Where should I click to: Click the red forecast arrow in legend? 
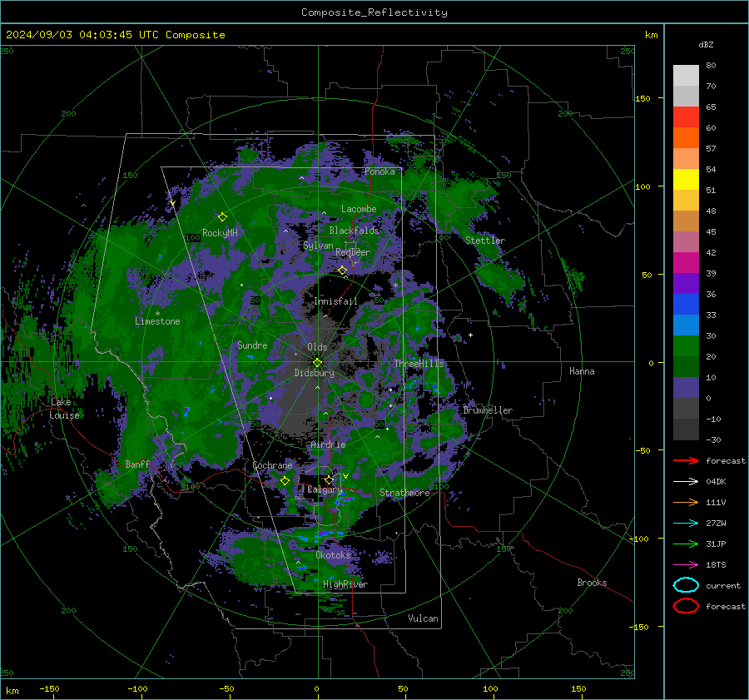tap(686, 460)
